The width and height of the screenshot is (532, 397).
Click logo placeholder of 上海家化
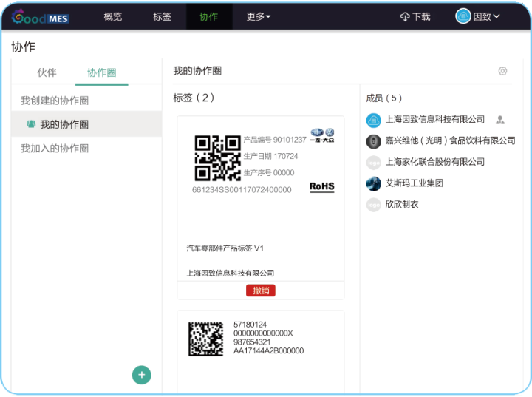[x=374, y=163]
